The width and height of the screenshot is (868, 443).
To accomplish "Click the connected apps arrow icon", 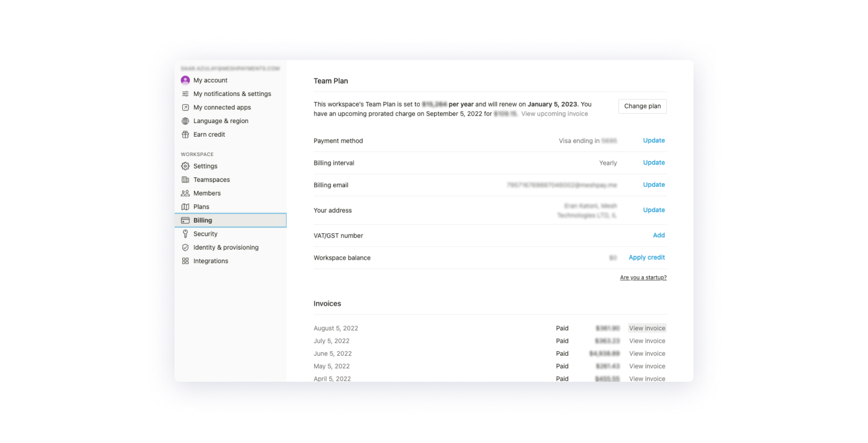I will click(185, 107).
